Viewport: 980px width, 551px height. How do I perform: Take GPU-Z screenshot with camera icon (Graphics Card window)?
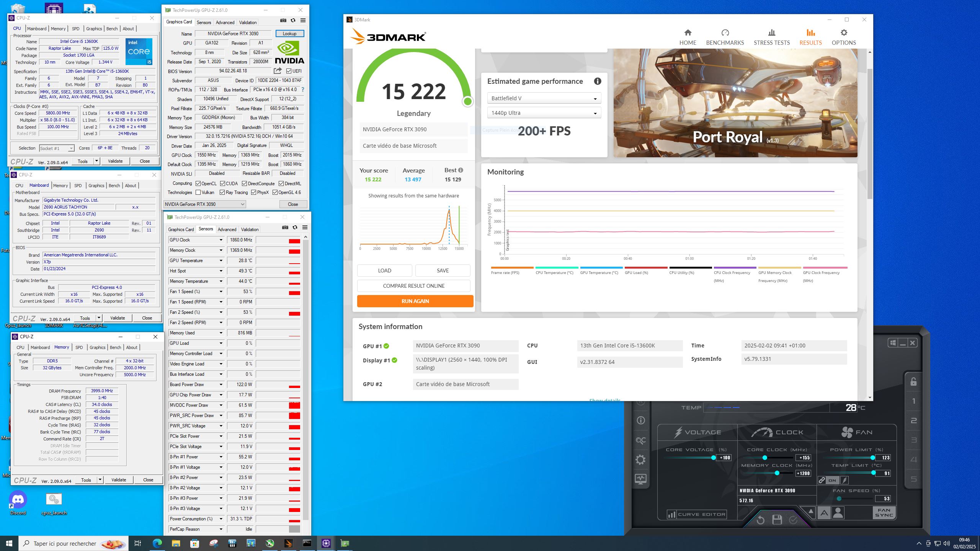(283, 20)
